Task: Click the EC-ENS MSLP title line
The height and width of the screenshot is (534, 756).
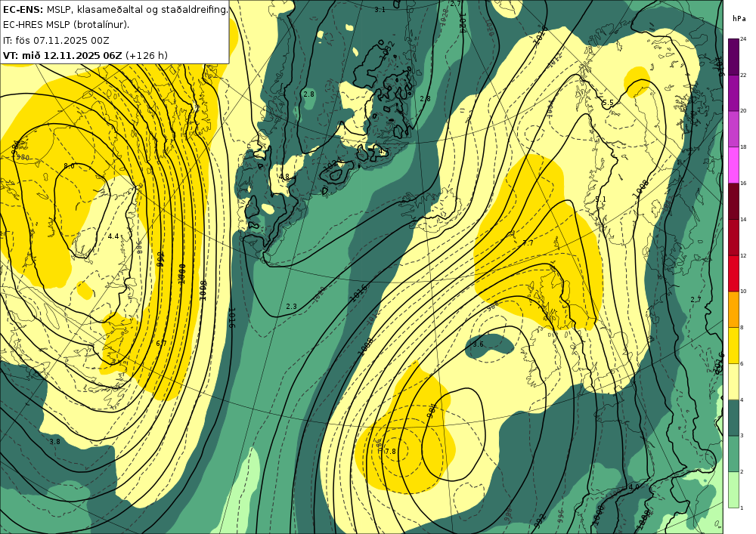Action: [115, 9]
